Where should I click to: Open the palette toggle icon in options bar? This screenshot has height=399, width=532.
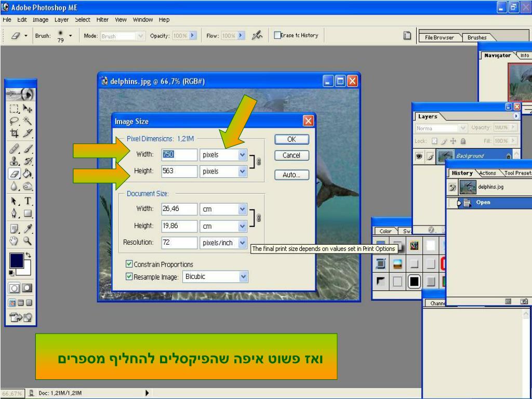click(x=407, y=36)
